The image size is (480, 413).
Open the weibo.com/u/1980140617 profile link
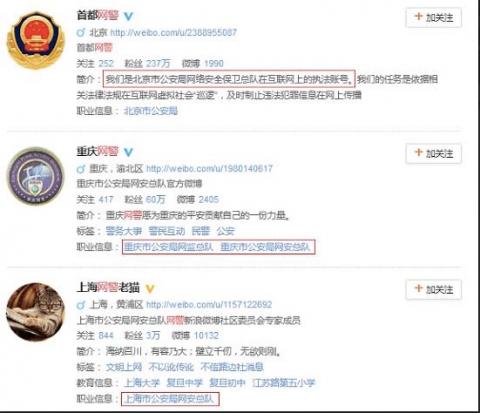tap(209, 169)
